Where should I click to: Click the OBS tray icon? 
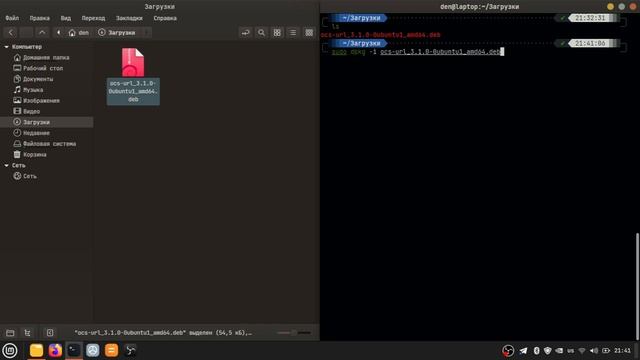(x=508, y=351)
